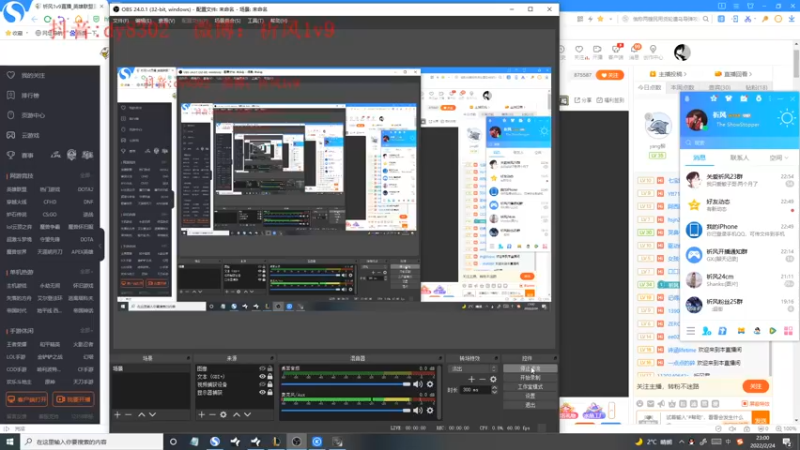The width and height of the screenshot is (800, 450).
Task: Toggle visibility of 图像 source
Action: [262, 368]
